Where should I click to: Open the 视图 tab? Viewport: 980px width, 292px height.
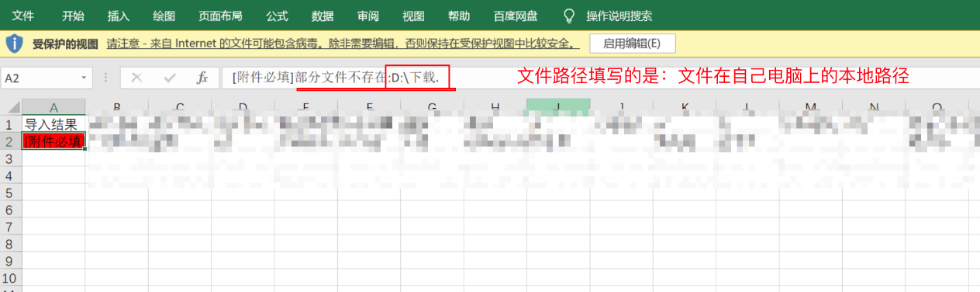[x=414, y=16]
